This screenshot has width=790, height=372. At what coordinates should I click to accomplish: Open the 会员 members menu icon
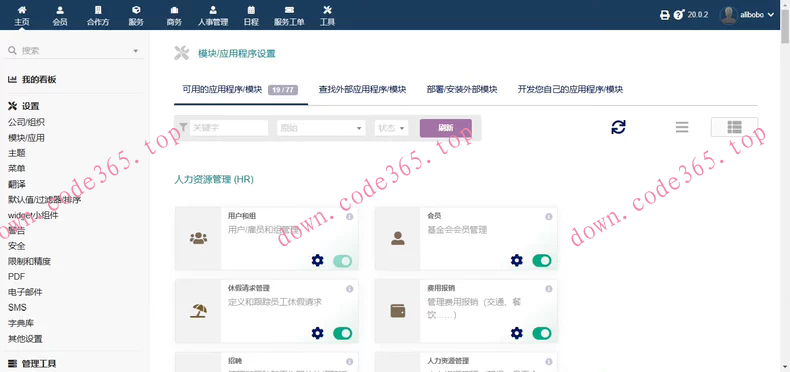click(x=60, y=10)
